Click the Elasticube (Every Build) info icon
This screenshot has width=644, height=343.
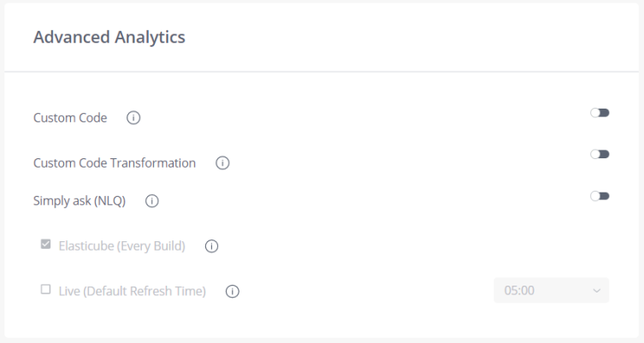211,246
